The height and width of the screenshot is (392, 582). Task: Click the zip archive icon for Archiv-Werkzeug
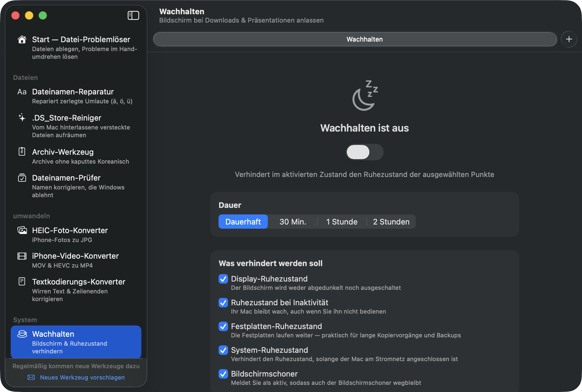(22, 152)
